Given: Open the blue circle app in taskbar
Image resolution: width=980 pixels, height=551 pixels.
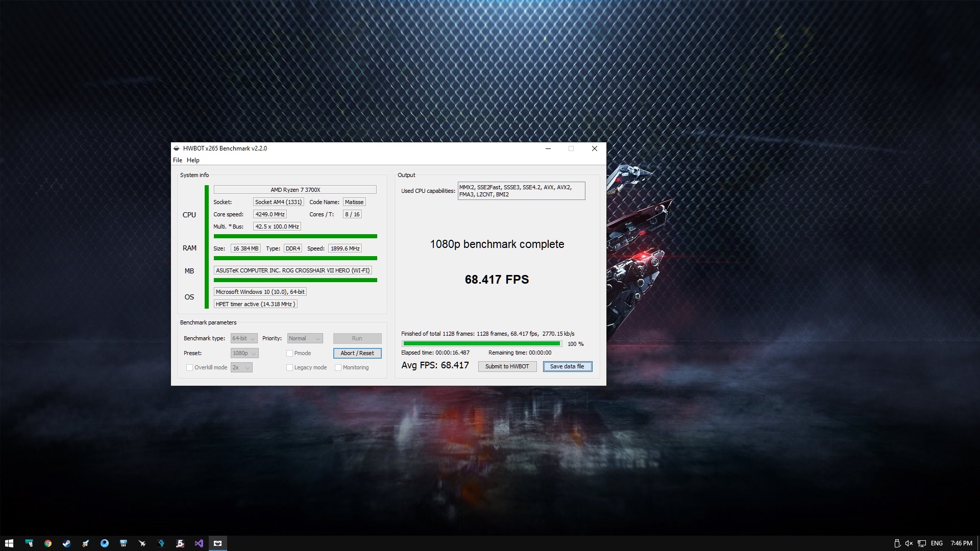Looking at the screenshot, I should [x=105, y=543].
